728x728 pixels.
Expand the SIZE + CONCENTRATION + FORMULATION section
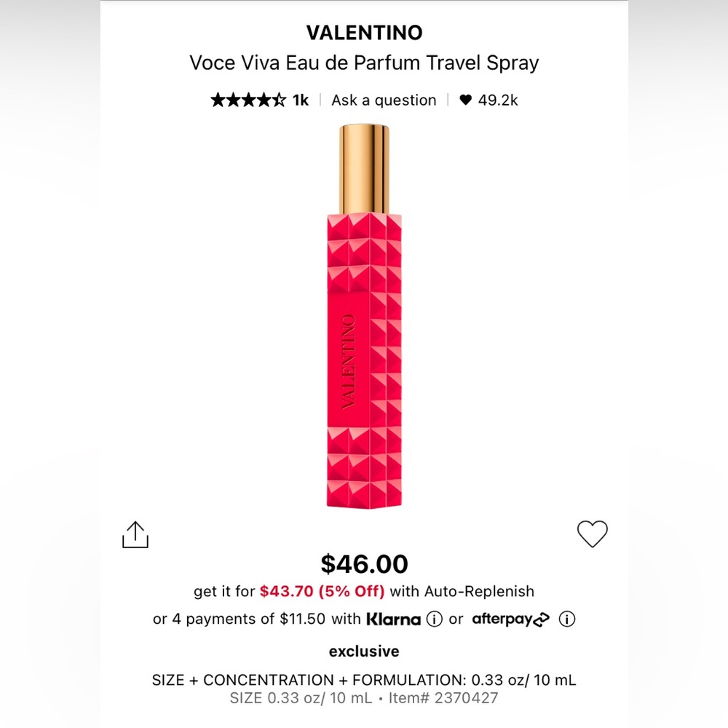pyautogui.click(x=363, y=680)
